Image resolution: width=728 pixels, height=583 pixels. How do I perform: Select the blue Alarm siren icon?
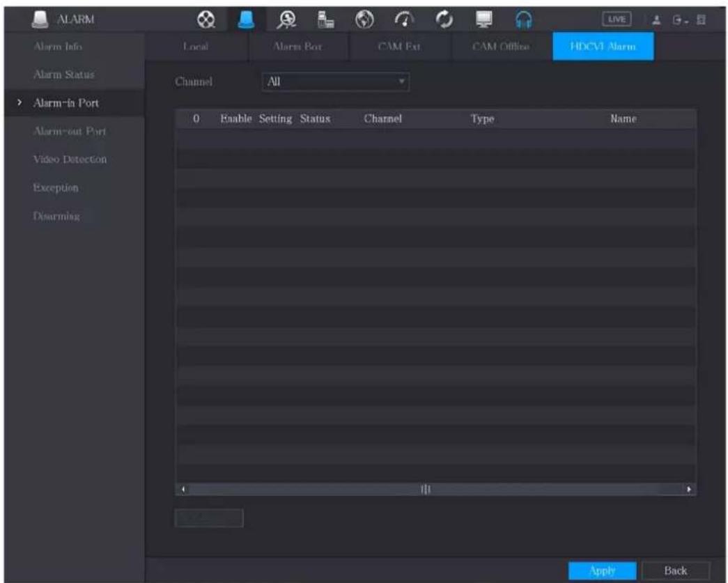(x=246, y=20)
